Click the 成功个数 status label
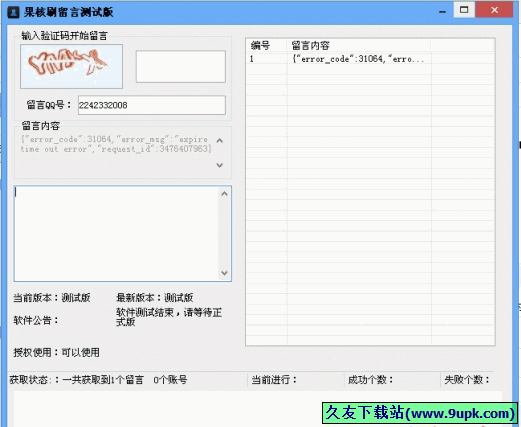521x427 pixels. pyautogui.click(x=371, y=380)
